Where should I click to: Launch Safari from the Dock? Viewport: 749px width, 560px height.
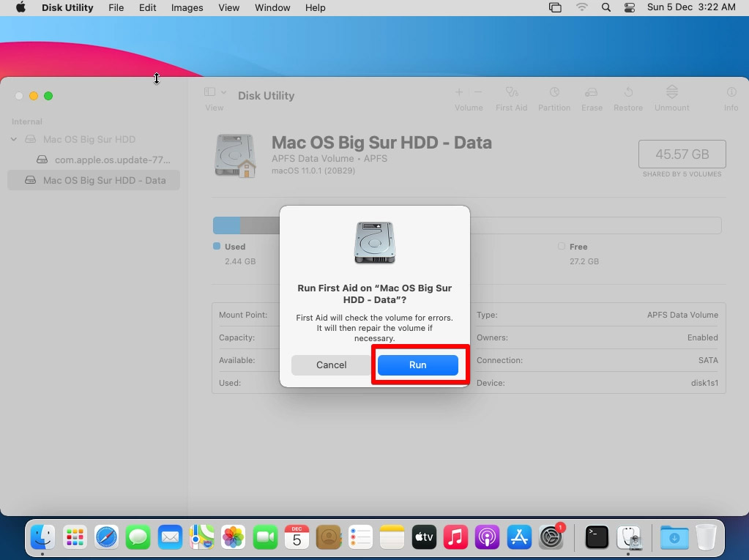click(106, 537)
